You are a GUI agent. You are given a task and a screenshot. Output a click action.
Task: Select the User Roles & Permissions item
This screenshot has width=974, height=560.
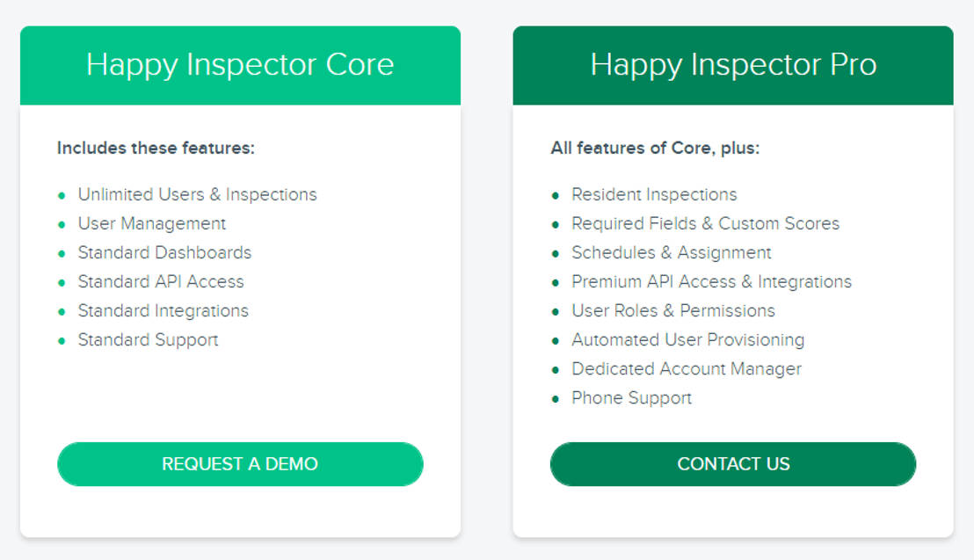point(673,310)
